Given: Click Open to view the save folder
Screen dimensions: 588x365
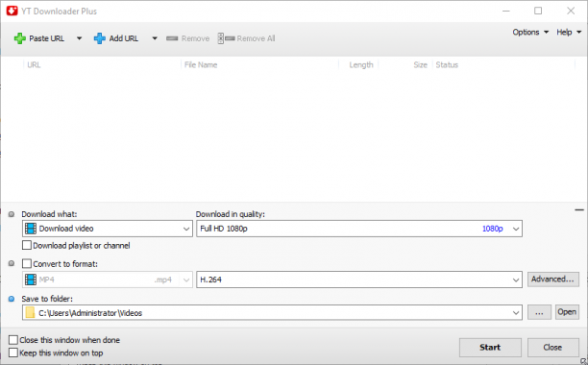Looking at the screenshot, I should click(x=567, y=312).
